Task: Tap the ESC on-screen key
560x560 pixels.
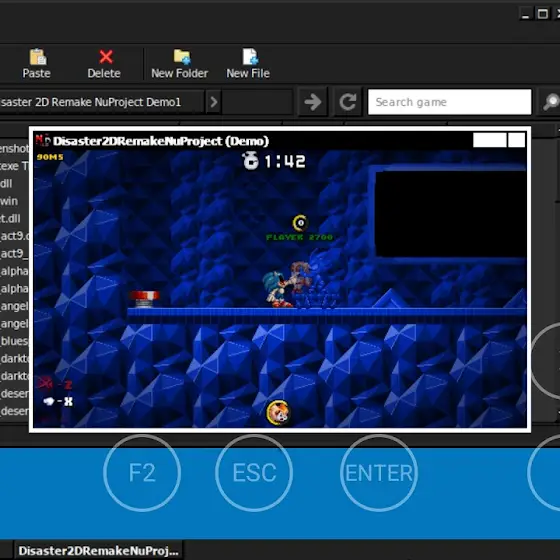Action: pos(254,472)
